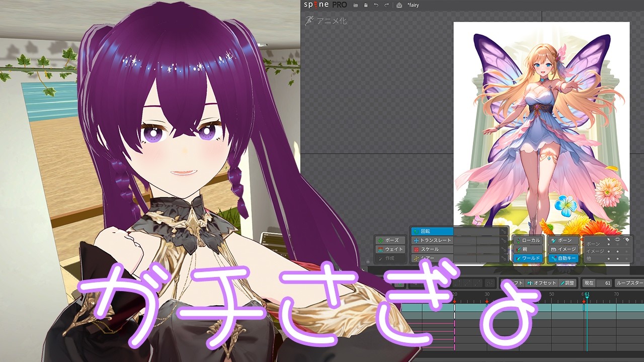Click the 調整 adjust timeline button
The height and width of the screenshot is (362, 644).
pyautogui.click(x=568, y=283)
